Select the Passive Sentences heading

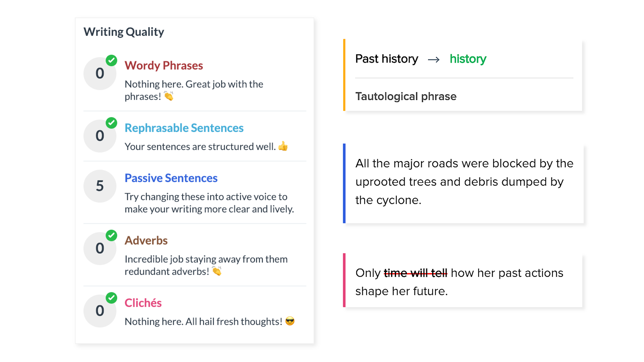point(171,178)
